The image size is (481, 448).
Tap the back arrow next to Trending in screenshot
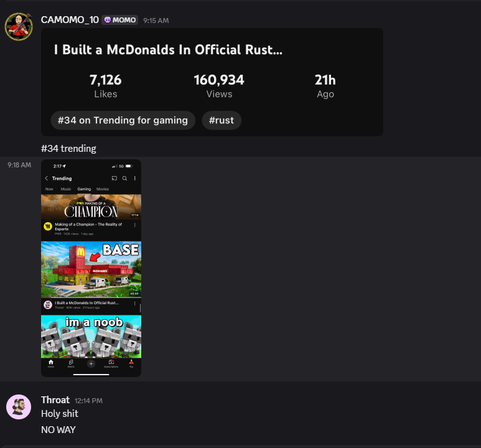pyautogui.click(x=46, y=179)
